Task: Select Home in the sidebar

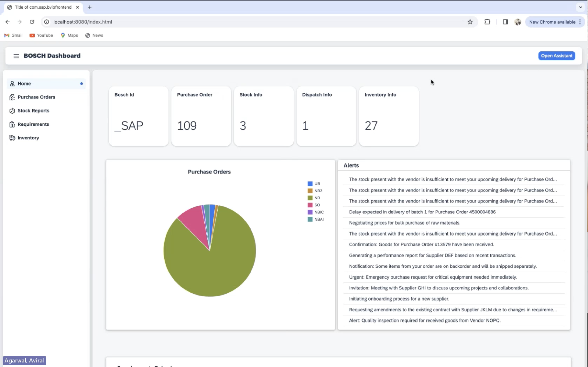Action: 24,84
